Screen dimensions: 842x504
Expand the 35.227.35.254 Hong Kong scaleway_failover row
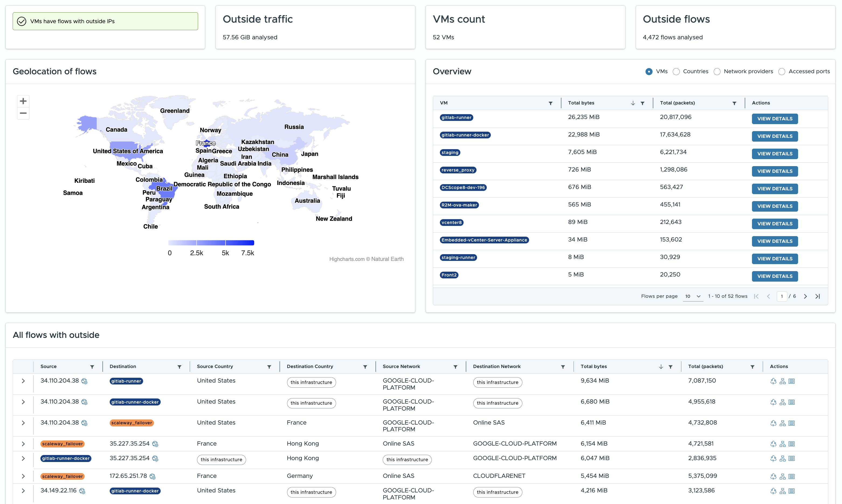click(x=23, y=444)
